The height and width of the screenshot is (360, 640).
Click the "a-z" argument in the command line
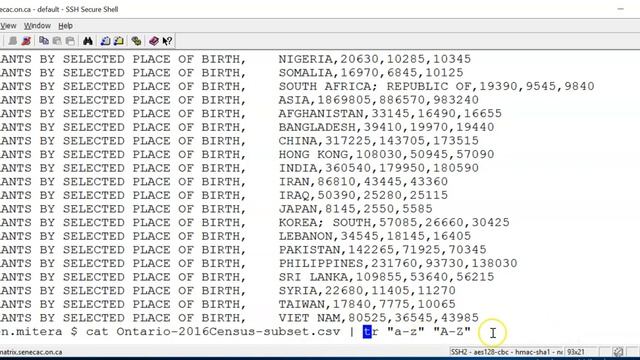(406, 331)
